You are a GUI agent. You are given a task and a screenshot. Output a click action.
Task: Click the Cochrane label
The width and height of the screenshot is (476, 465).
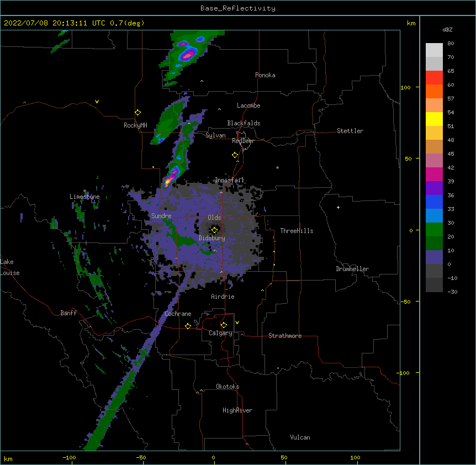tap(178, 314)
